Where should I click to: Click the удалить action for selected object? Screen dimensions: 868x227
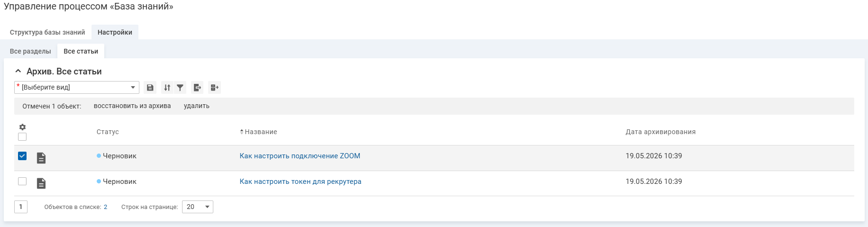point(197,106)
